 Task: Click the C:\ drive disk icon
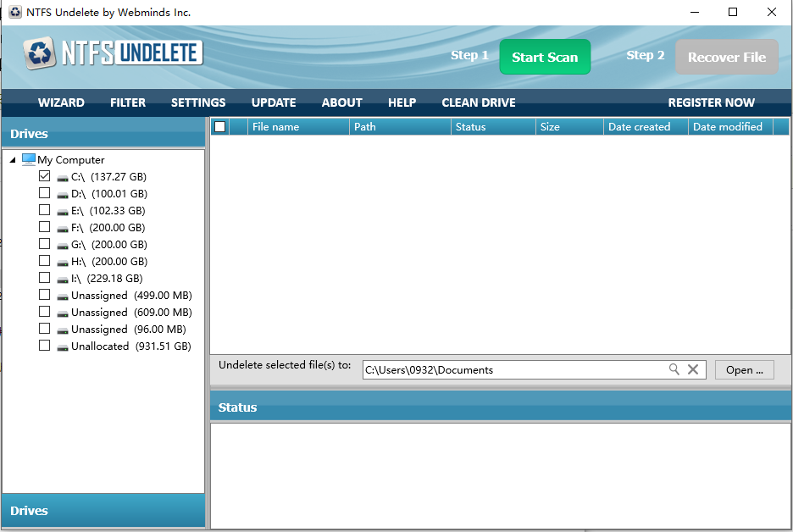[x=63, y=178]
